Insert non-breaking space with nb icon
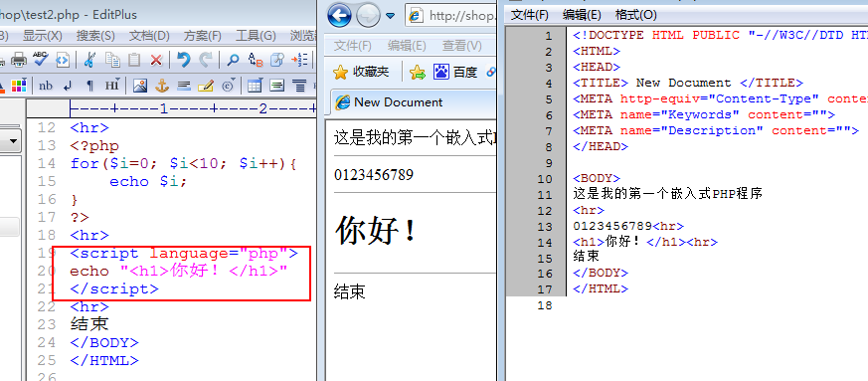 point(46,86)
